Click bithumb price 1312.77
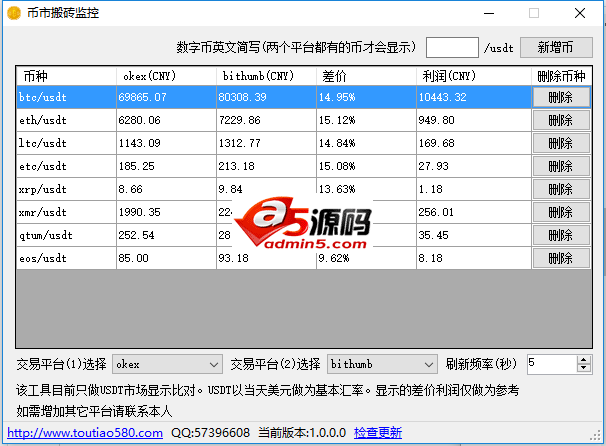Viewport: 606px width, 446px height. tap(266, 143)
